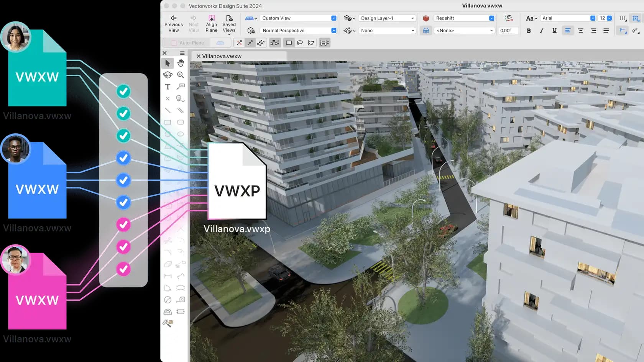Click the Align Plane icon
The image size is (644, 362).
(x=211, y=18)
